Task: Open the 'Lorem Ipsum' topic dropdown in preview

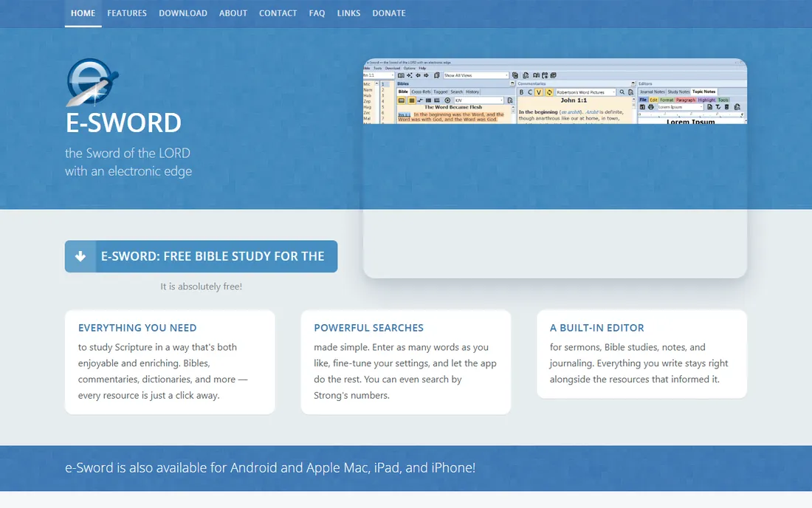Action: 681,106
